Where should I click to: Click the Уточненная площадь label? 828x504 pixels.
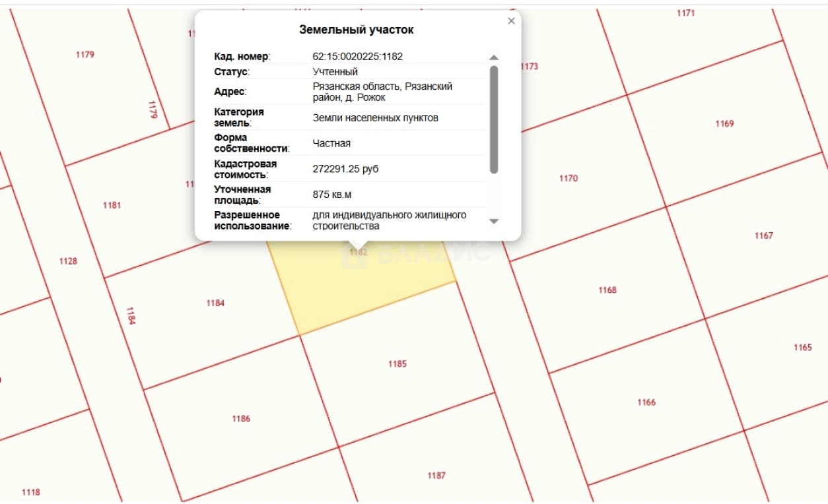242,195
